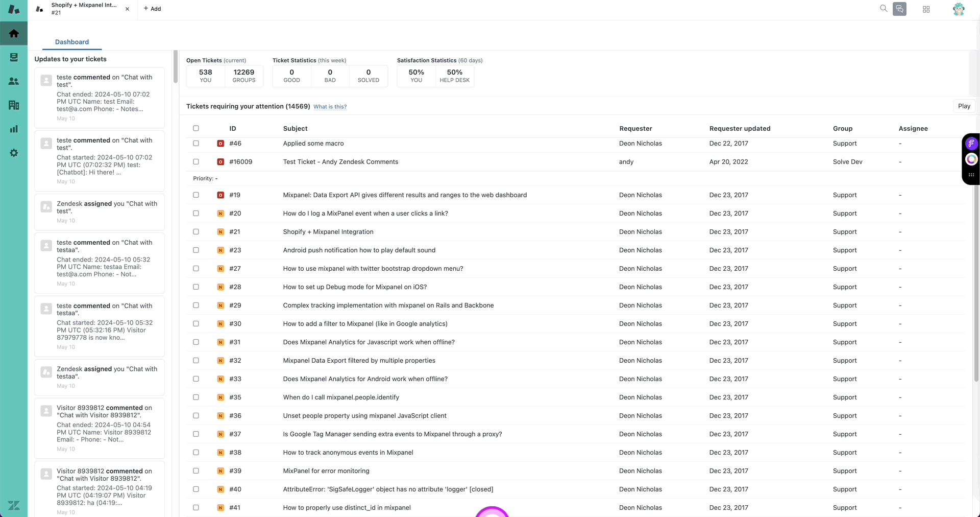Click the updates panel scrollbar
980x517 pixels.
176,66
